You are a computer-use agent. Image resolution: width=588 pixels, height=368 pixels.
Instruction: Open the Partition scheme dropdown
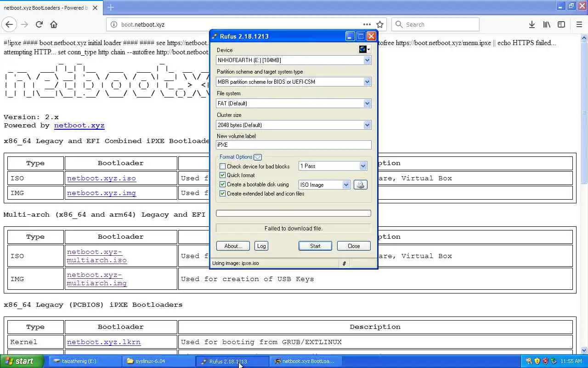[294, 81]
